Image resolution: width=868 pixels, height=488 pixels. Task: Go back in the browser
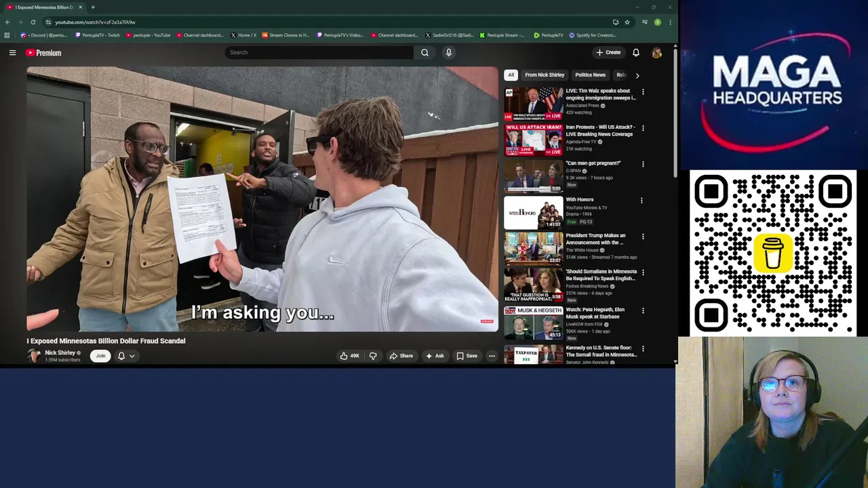coord(7,22)
